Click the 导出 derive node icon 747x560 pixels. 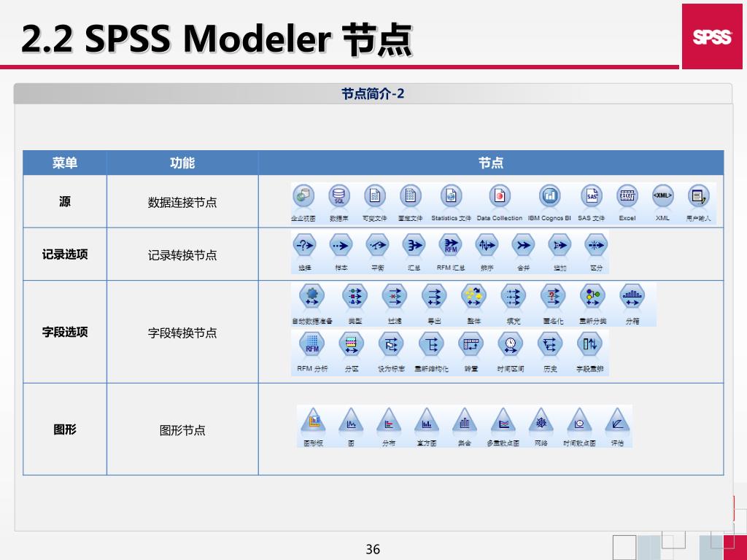click(434, 296)
